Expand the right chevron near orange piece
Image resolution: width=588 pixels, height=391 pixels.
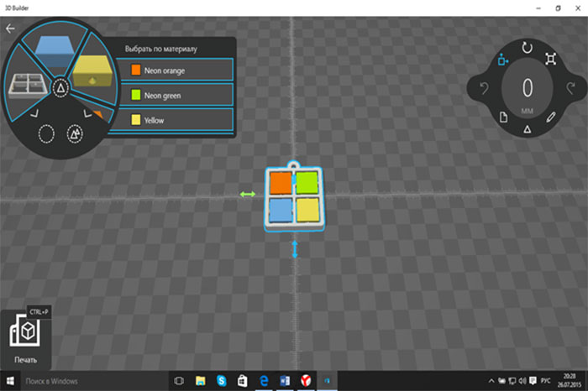pos(87,113)
